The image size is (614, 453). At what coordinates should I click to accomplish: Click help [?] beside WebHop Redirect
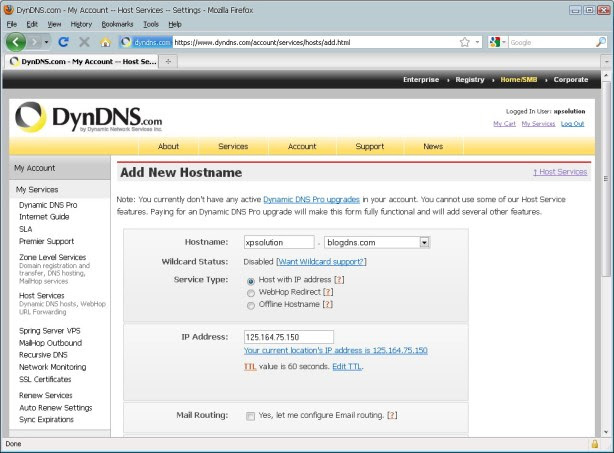click(328, 292)
